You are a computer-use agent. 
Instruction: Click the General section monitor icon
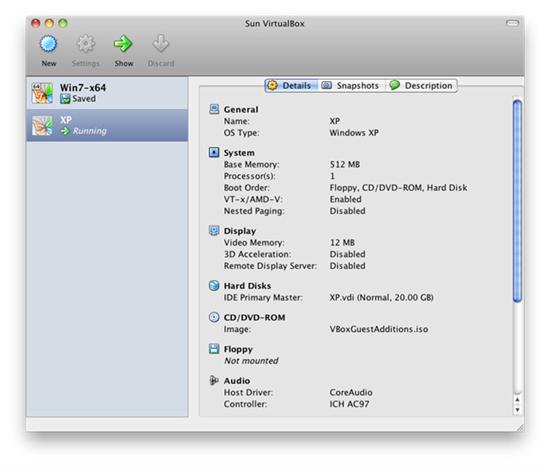pyautogui.click(x=214, y=109)
